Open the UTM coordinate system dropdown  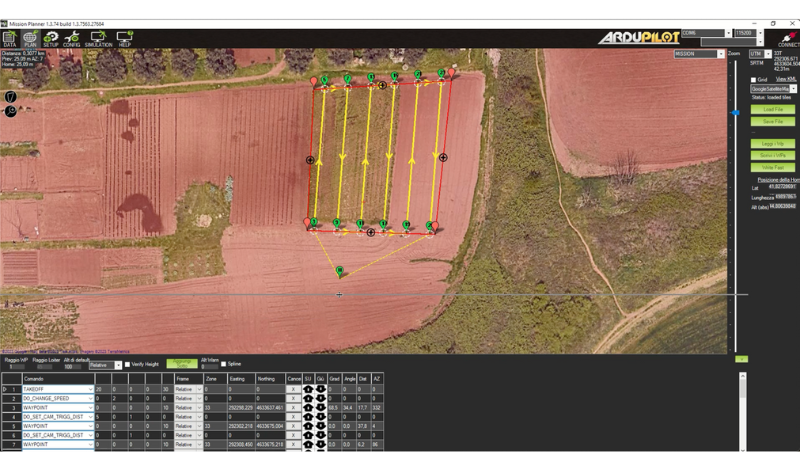[x=768, y=54]
